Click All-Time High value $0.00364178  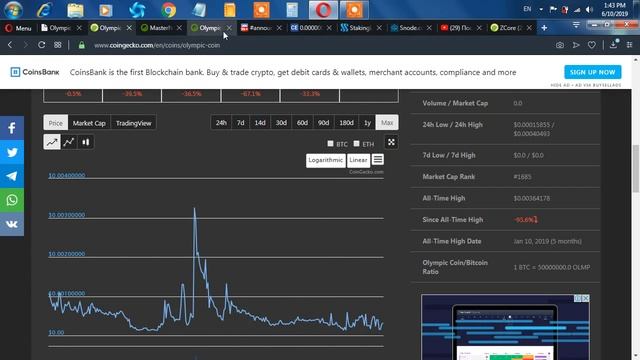click(531, 198)
